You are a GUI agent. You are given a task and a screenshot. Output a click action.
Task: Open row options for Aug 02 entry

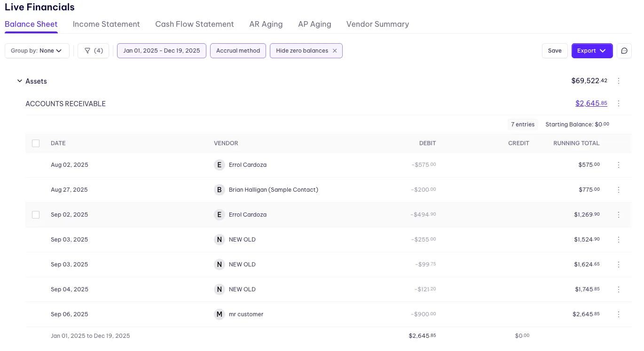(619, 165)
